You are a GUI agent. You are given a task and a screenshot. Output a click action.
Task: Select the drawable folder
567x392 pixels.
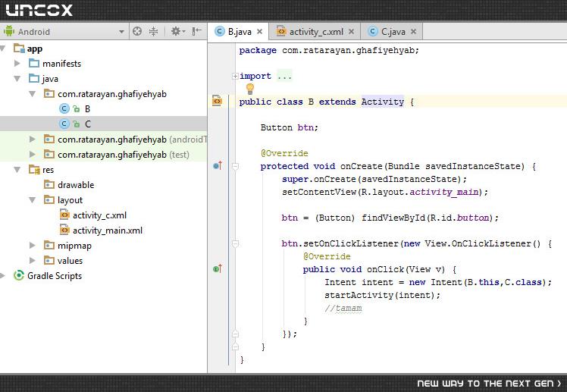pos(76,185)
